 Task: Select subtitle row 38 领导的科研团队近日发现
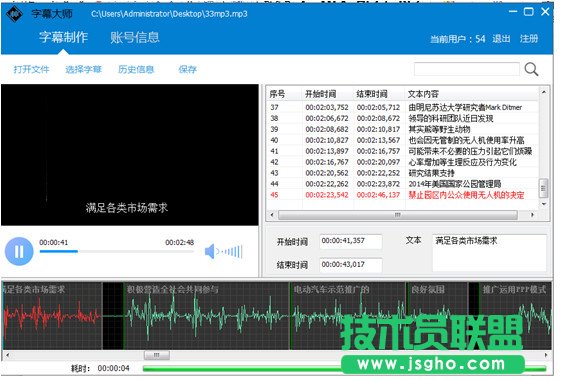point(403,118)
